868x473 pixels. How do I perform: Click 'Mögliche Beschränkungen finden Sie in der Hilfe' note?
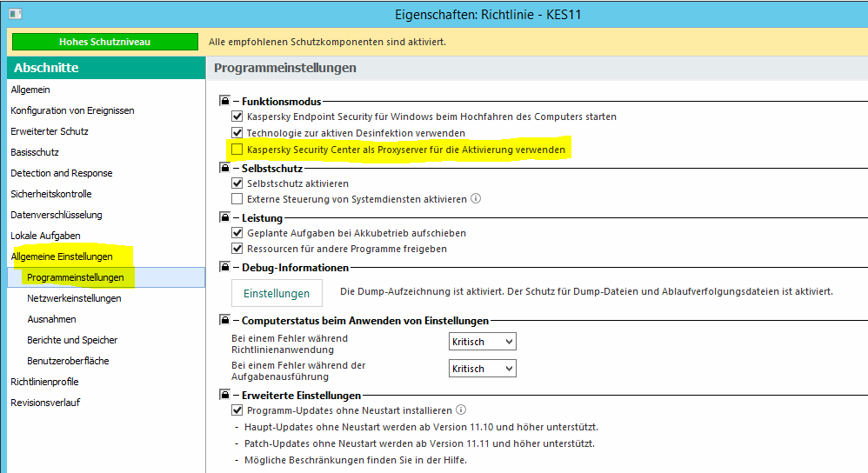click(356, 460)
